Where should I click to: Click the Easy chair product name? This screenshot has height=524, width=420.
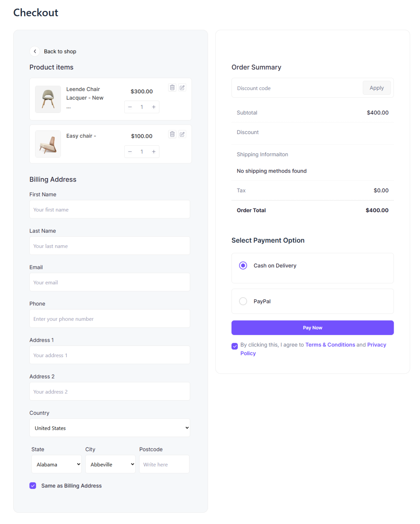(x=81, y=136)
